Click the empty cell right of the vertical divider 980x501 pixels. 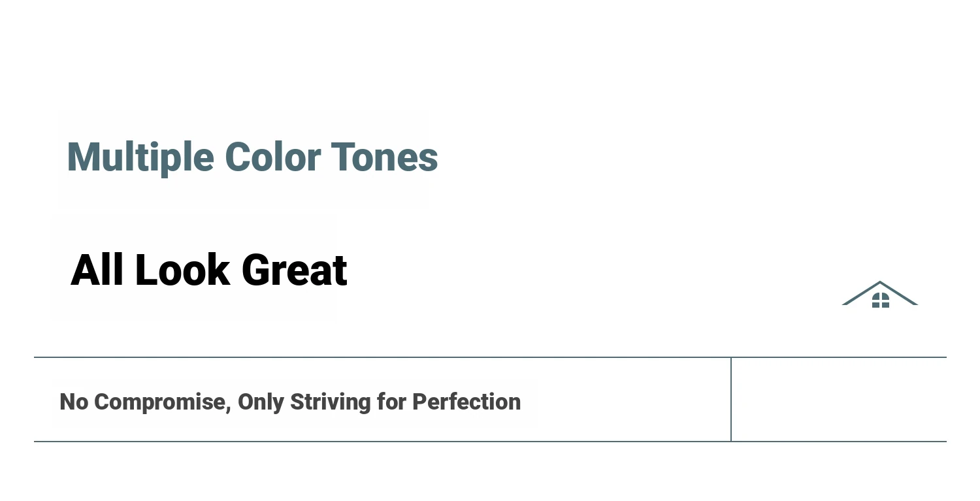point(838,399)
